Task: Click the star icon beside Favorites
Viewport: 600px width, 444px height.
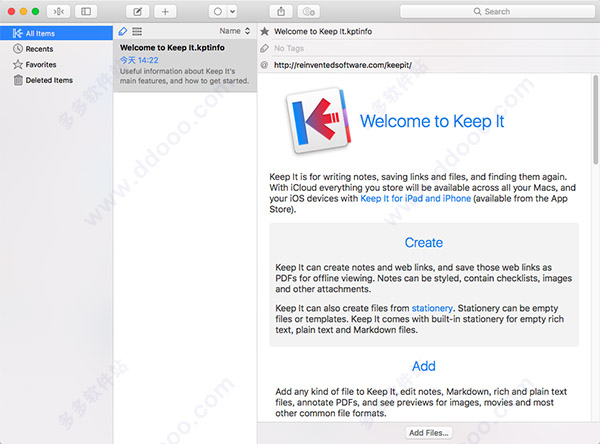Action: pyautogui.click(x=18, y=64)
